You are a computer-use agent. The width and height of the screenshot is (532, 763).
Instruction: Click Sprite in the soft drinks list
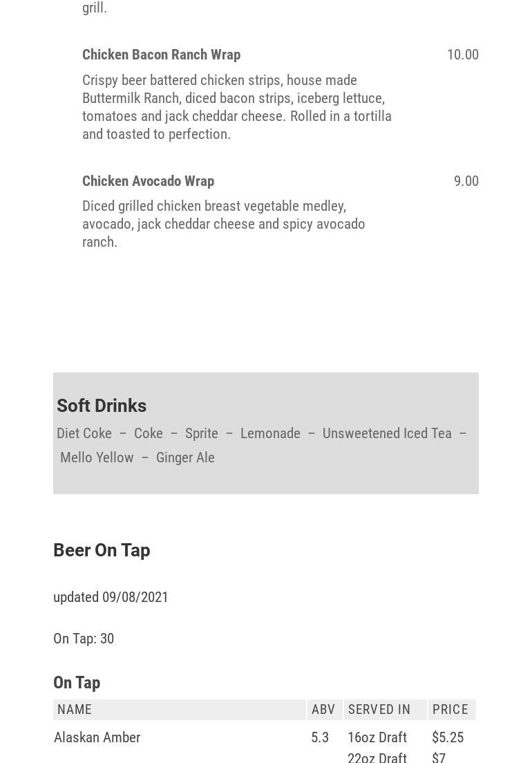(201, 433)
